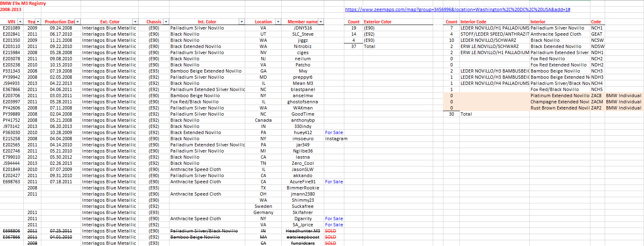Select production date cell '09.24.2008'
Screen dimensions: 644x246
(x=61, y=28)
